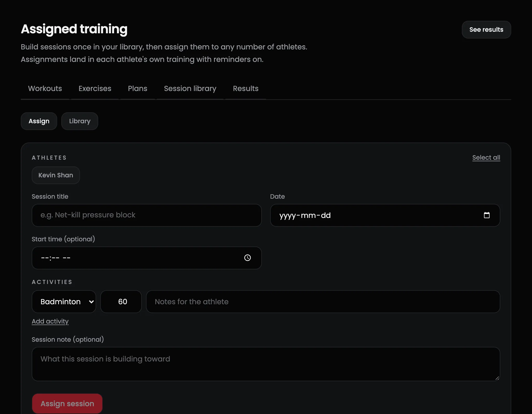Click the Add activity link

pyautogui.click(x=50, y=321)
